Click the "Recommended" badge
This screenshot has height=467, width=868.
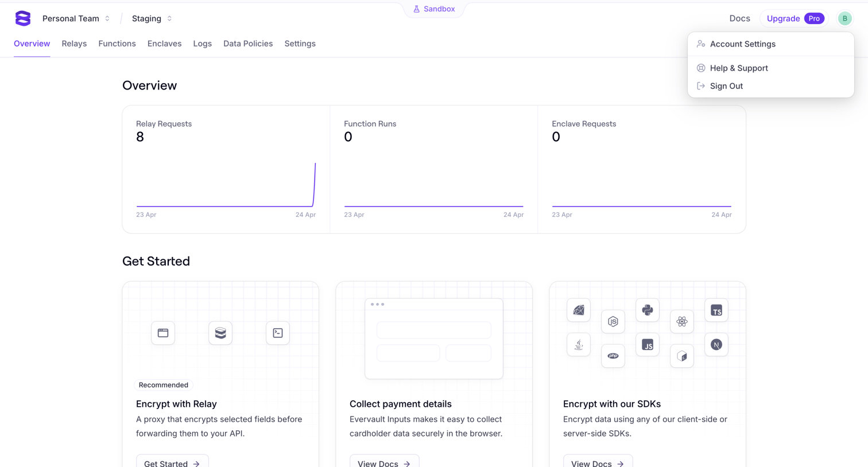click(x=164, y=385)
